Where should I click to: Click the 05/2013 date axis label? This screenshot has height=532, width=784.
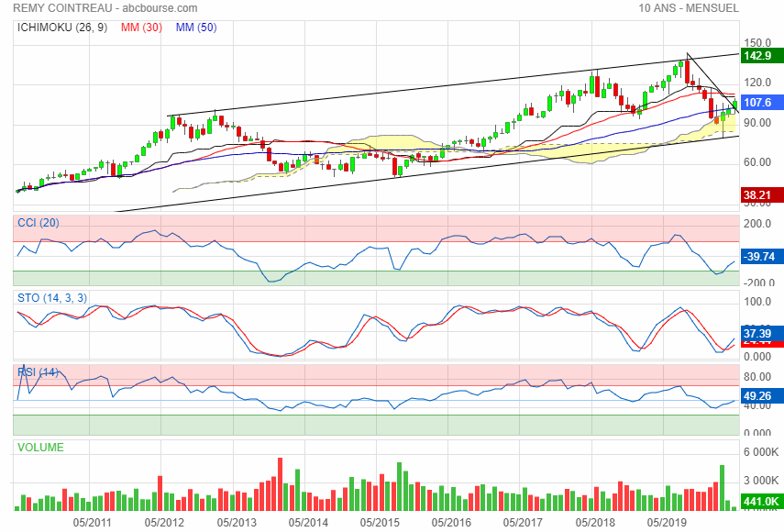pyautogui.click(x=237, y=523)
